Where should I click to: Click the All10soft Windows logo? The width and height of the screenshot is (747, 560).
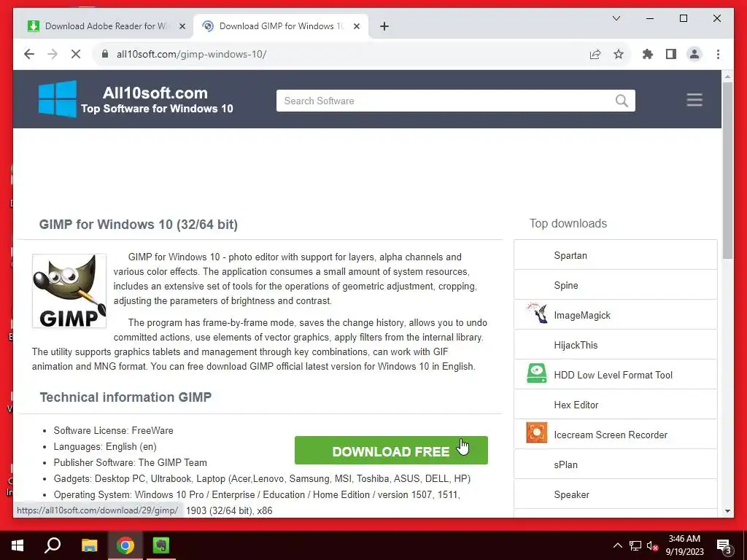pyautogui.click(x=57, y=98)
